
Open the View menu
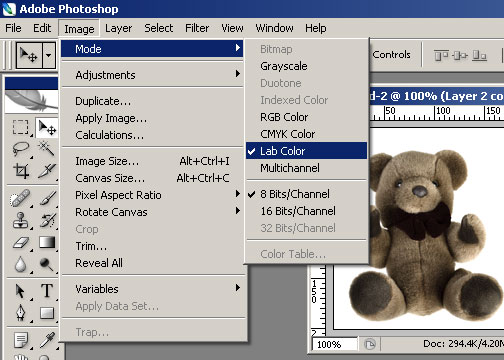point(232,28)
